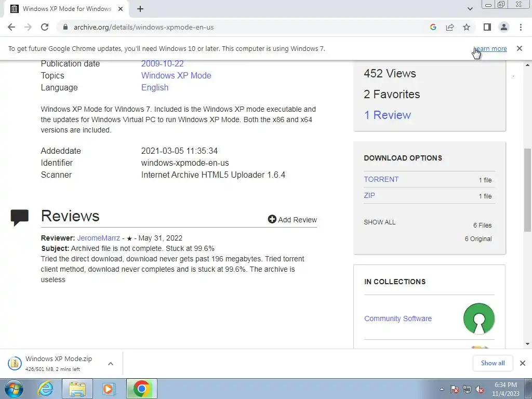Click the scrollbar down arrow
Screen dimensions: 532x399
coord(527,344)
